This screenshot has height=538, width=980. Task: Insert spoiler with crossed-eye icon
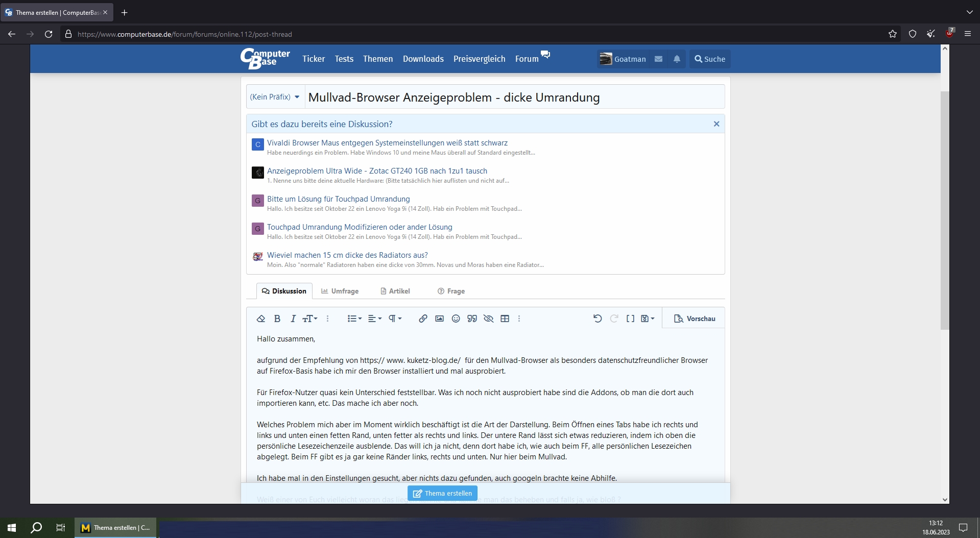pyautogui.click(x=488, y=319)
